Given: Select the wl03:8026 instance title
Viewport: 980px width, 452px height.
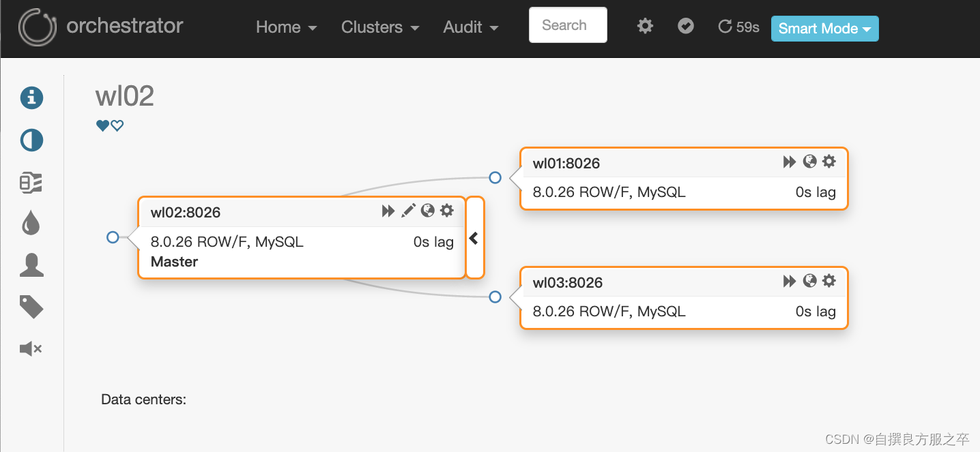Looking at the screenshot, I should (x=567, y=282).
